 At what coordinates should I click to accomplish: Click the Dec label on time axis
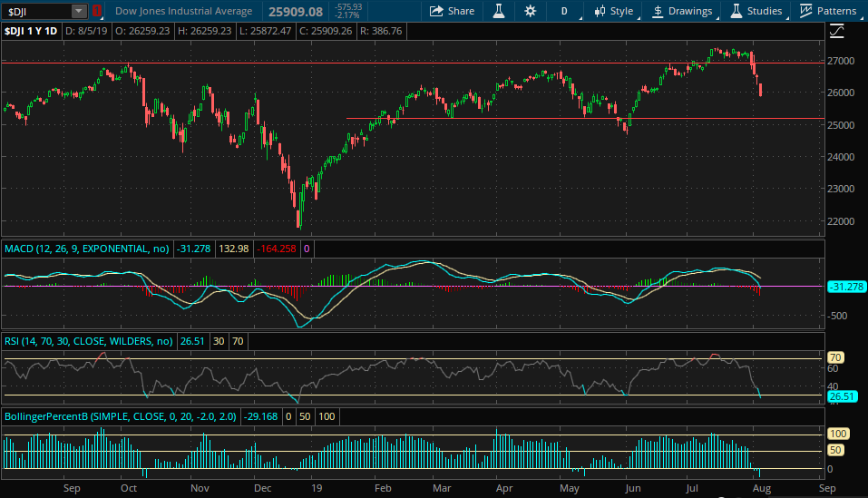(x=262, y=488)
